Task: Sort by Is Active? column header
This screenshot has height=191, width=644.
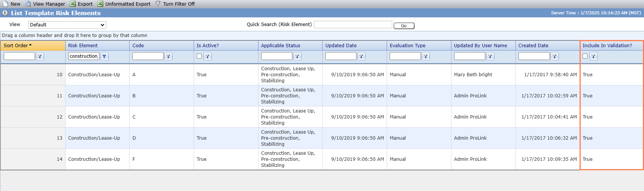Action: click(208, 45)
